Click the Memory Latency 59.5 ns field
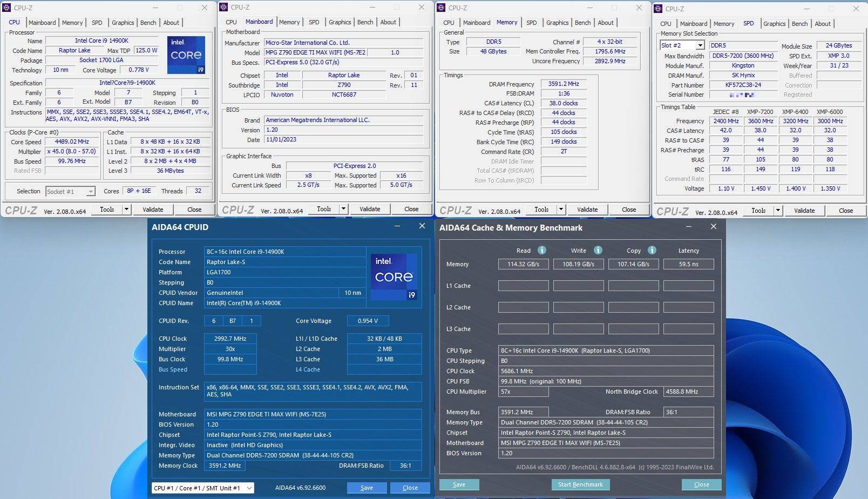The image size is (868, 499). click(x=688, y=264)
